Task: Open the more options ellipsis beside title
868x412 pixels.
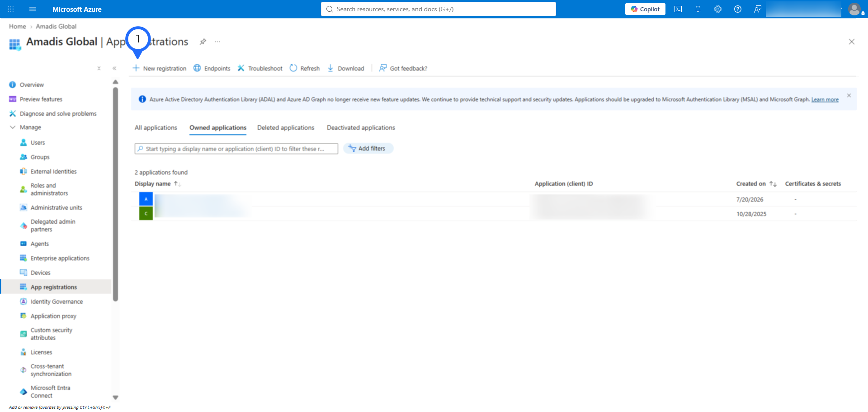Action: (x=217, y=42)
